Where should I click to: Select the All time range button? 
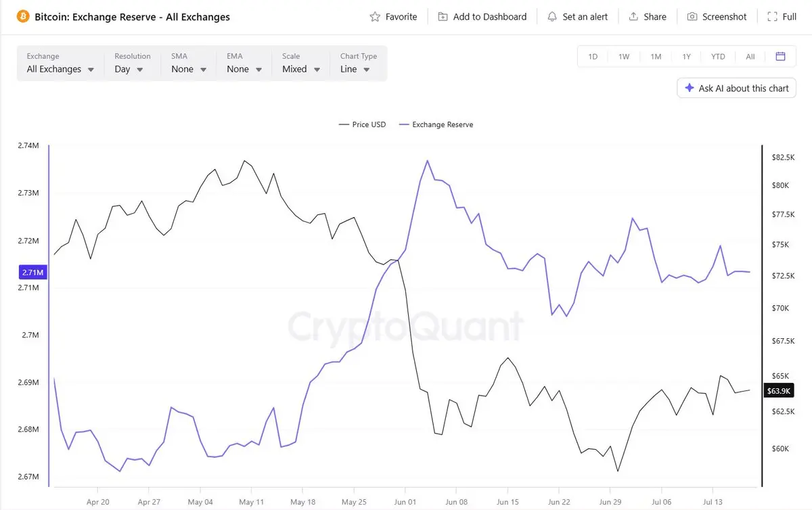pos(750,57)
